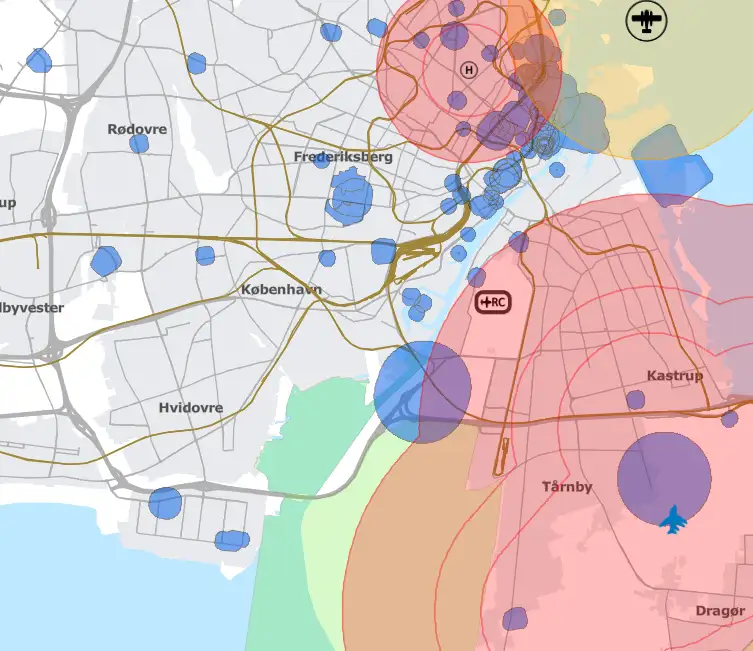This screenshot has height=651, width=753.
Task: Click the Hvidovre place label
Action: (x=191, y=408)
